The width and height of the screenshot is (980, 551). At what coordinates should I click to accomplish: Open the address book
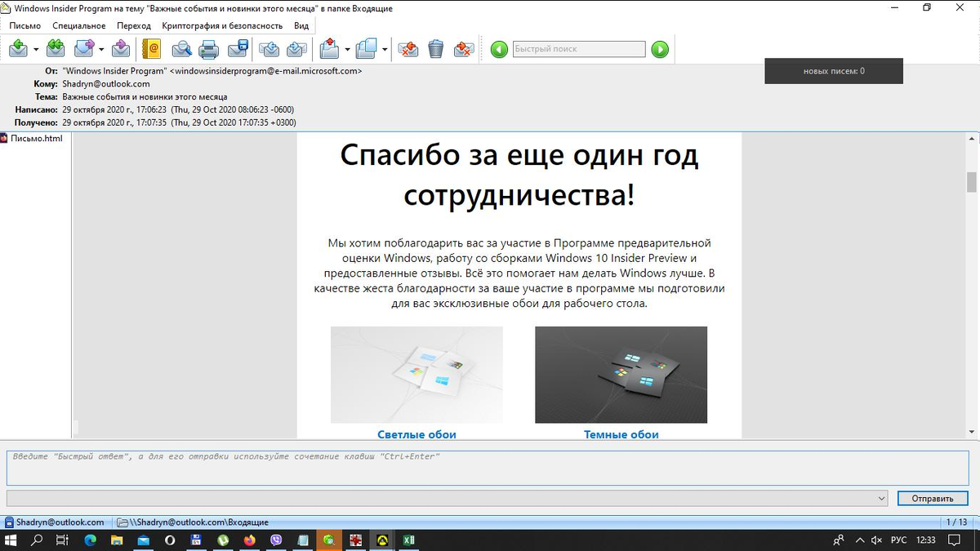click(x=151, y=49)
